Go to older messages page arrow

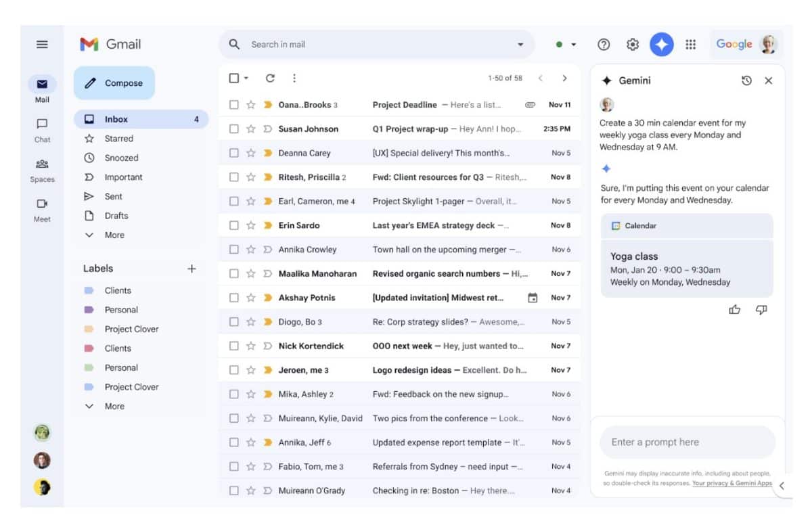click(x=564, y=78)
